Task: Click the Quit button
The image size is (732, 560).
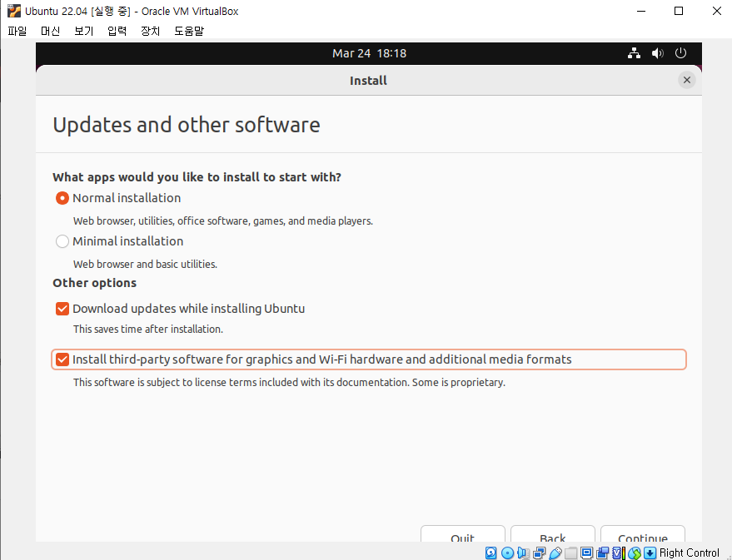Action: click(463, 534)
